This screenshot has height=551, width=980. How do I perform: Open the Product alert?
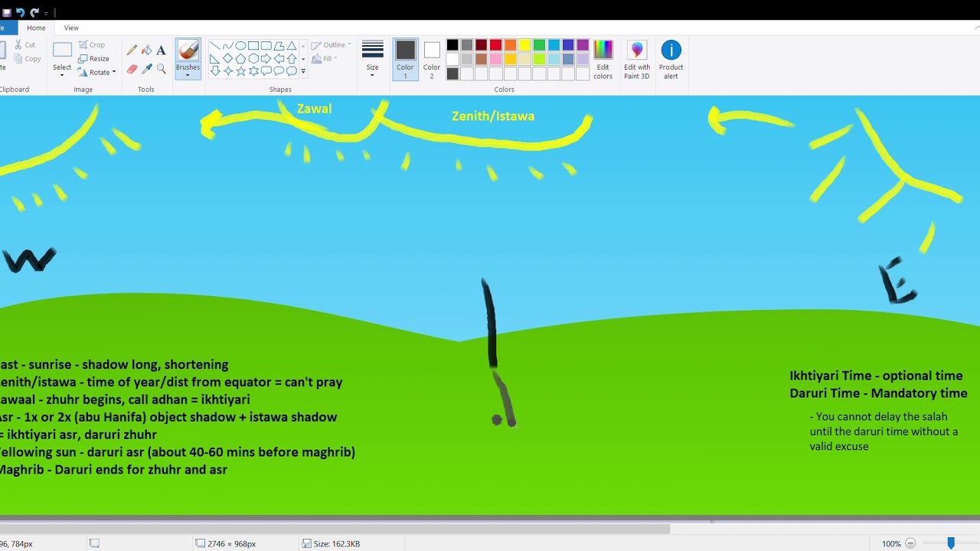(x=671, y=60)
